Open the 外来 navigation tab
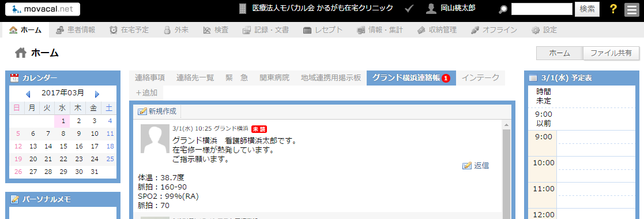Image resolution: width=644 pixels, height=219 pixels. (x=176, y=29)
